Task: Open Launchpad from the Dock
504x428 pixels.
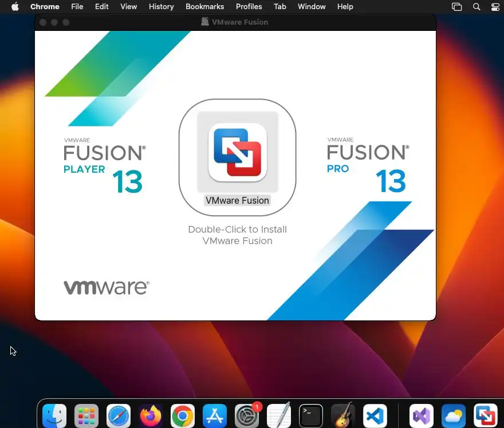Action: [86, 416]
